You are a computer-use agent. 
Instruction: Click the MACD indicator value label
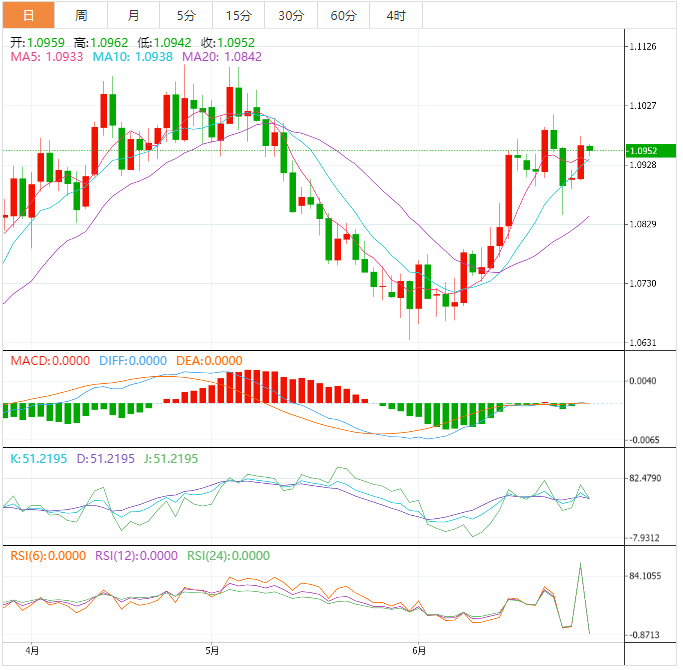[49, 361]
